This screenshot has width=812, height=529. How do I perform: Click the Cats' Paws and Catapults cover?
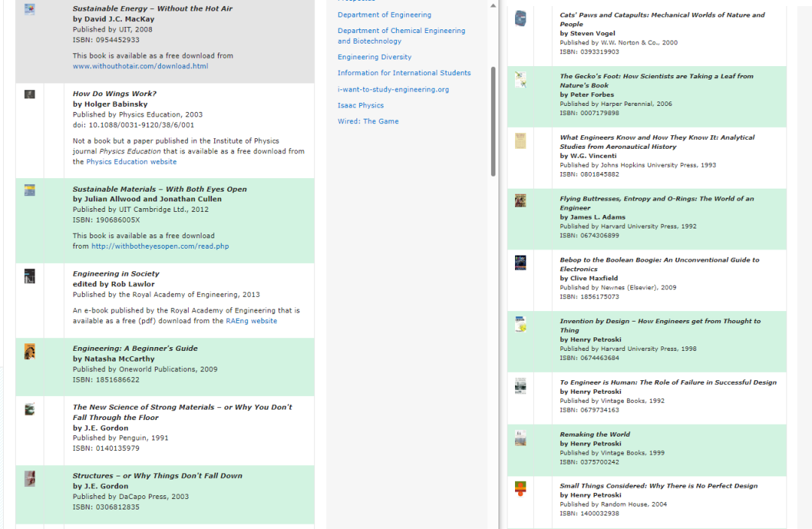click(x=520, y=19)
